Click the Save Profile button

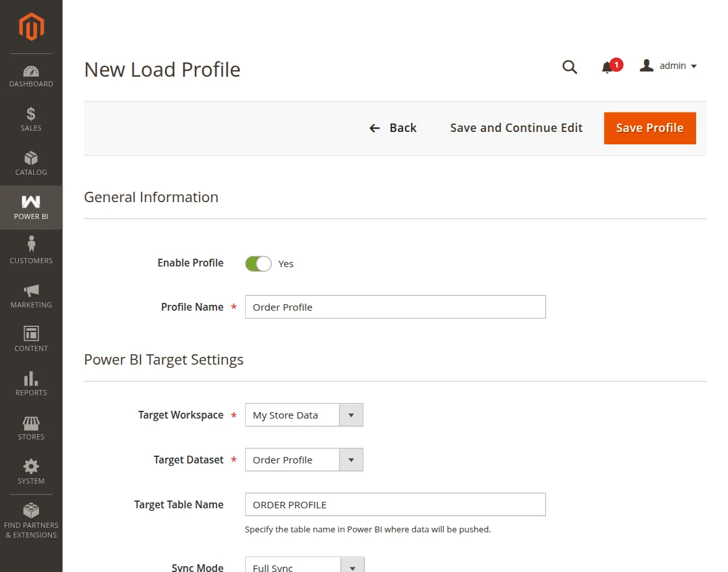click(650, 128)
